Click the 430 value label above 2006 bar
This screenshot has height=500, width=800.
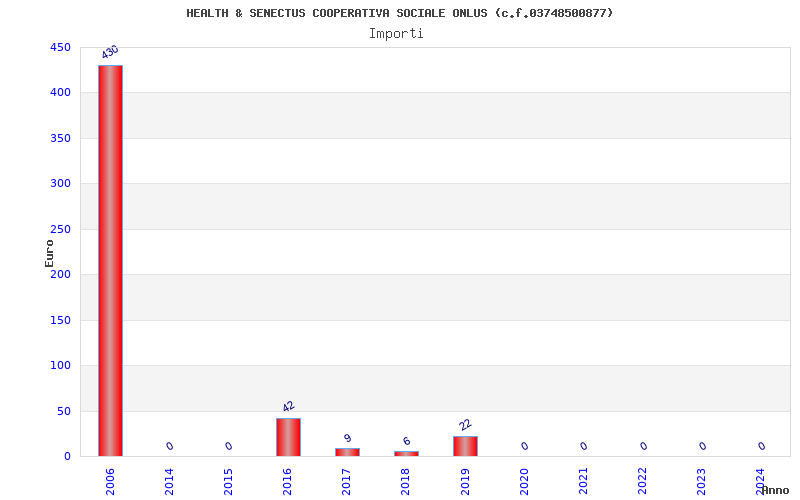pos(110,52)
